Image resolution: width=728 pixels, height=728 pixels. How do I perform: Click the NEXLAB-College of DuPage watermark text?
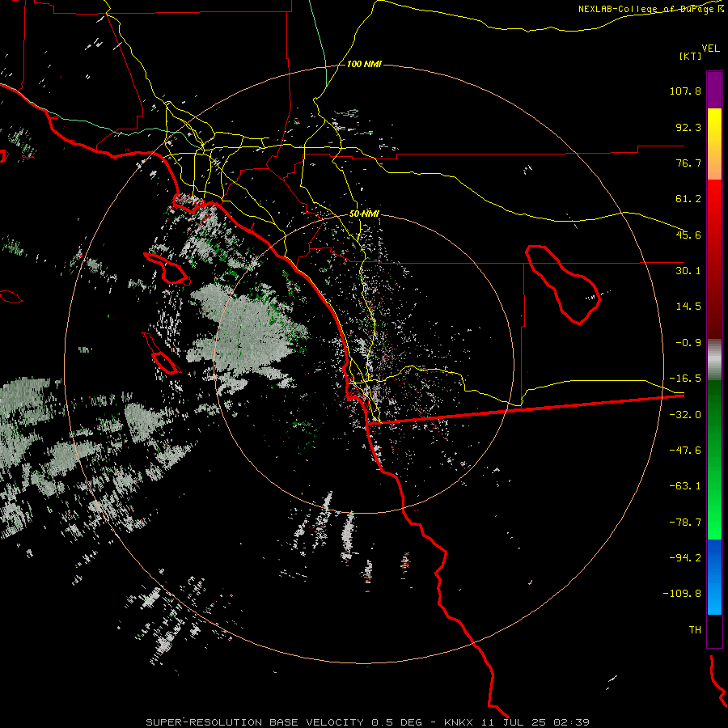click(650, 9)
